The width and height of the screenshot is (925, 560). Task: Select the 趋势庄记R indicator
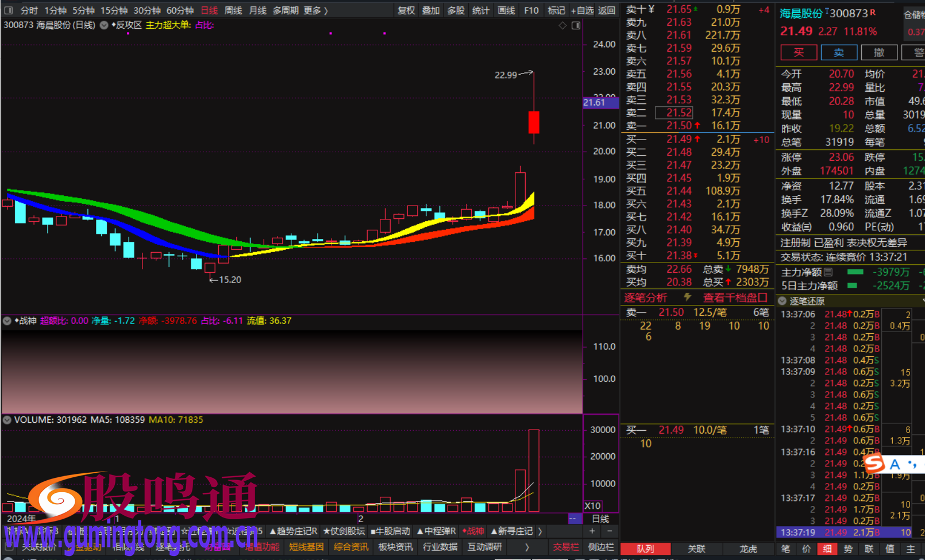294,531
